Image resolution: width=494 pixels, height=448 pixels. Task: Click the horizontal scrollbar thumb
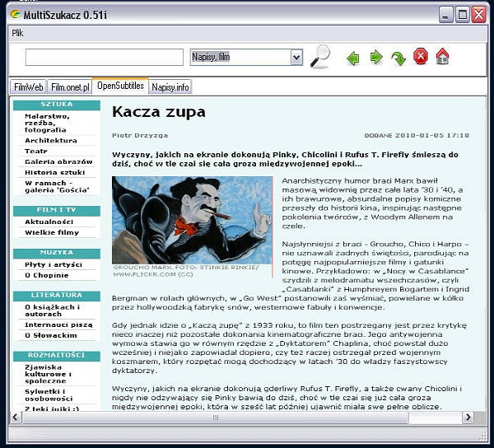tap(216, 418)
